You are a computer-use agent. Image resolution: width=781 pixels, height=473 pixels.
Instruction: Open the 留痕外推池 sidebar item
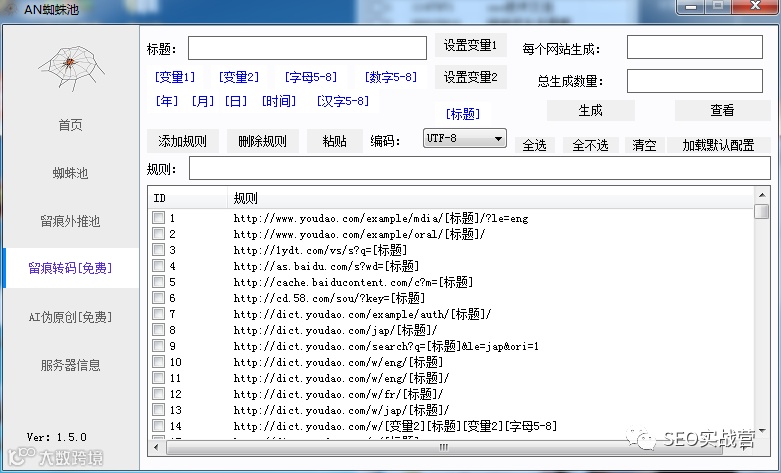[x=70, y=221]
